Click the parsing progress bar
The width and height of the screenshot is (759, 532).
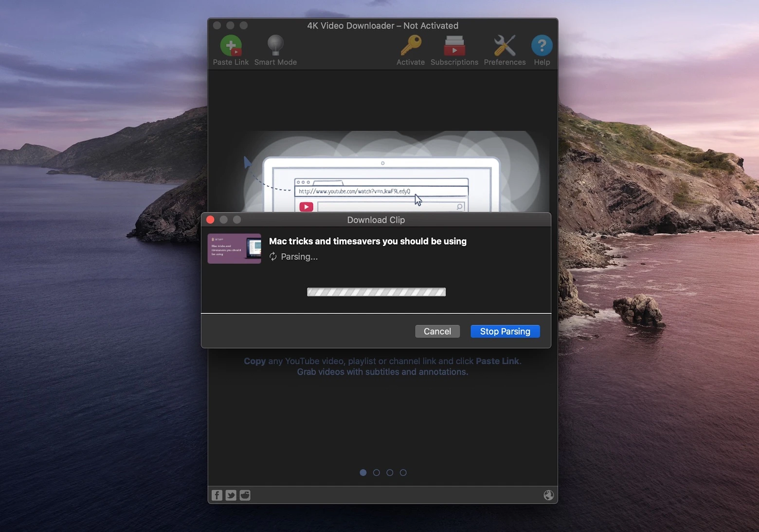376,292
